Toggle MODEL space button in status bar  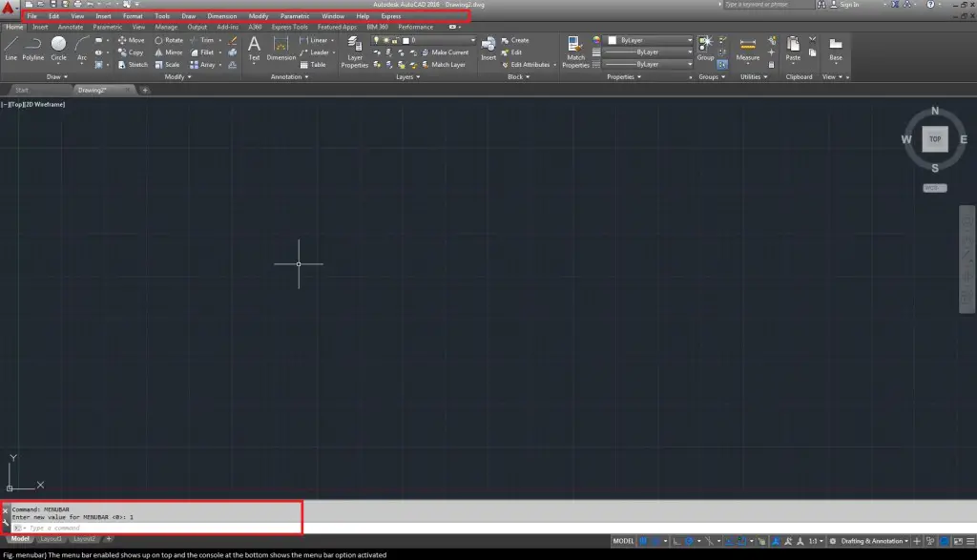[623, 541]
